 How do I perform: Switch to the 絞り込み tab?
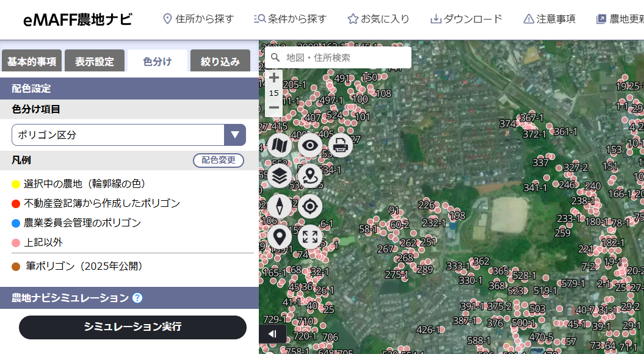[x=220, y=61]
